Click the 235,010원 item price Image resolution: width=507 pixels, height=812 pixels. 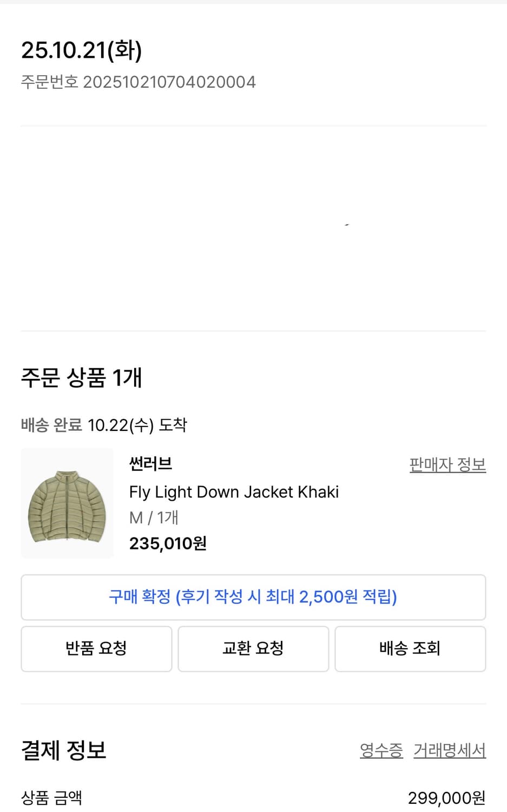[x=168, y=543]
